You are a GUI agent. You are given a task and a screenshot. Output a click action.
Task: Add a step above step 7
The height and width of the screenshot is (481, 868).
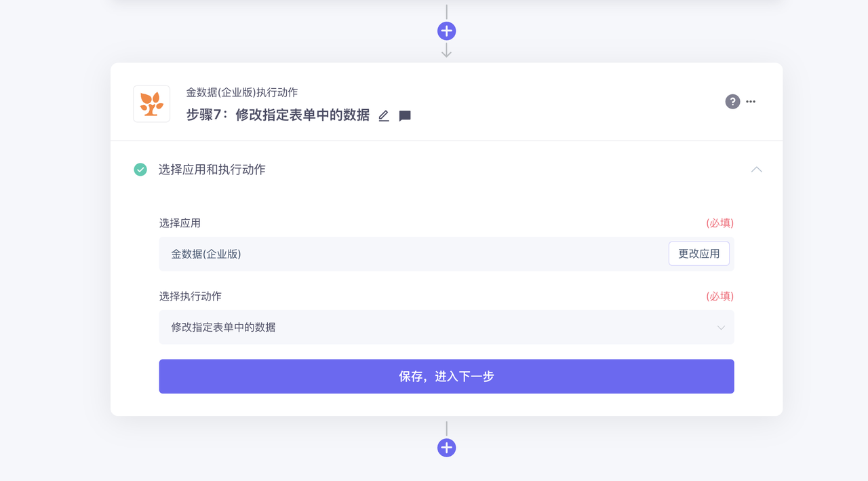446,31
